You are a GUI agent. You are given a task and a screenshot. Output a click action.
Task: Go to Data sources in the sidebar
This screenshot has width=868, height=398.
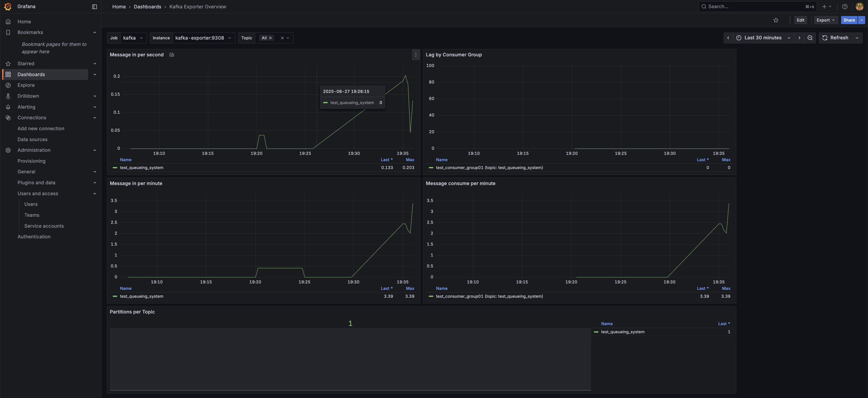click(32, 140)
